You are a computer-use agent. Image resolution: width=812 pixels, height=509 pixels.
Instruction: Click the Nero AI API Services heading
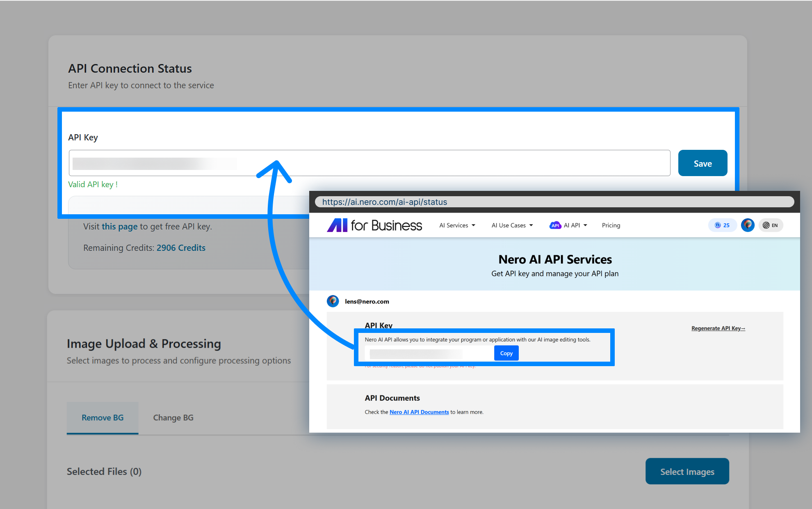[x=555, y=259]
